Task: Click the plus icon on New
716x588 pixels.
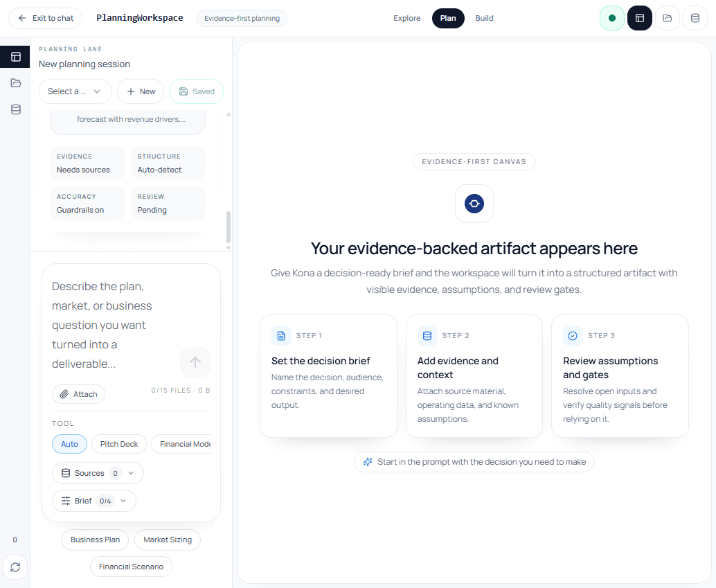Action: pyautogui.click(x=131, y=91)
